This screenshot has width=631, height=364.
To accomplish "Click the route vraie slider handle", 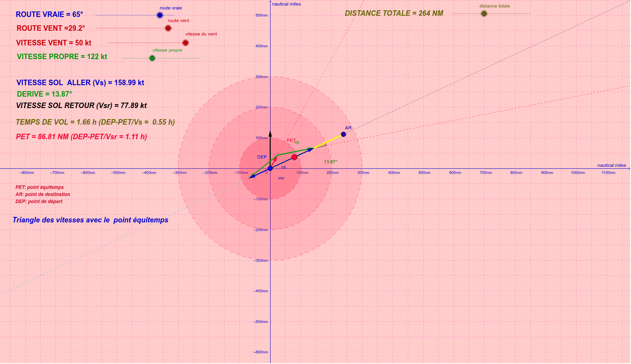I will pos(160,15).
